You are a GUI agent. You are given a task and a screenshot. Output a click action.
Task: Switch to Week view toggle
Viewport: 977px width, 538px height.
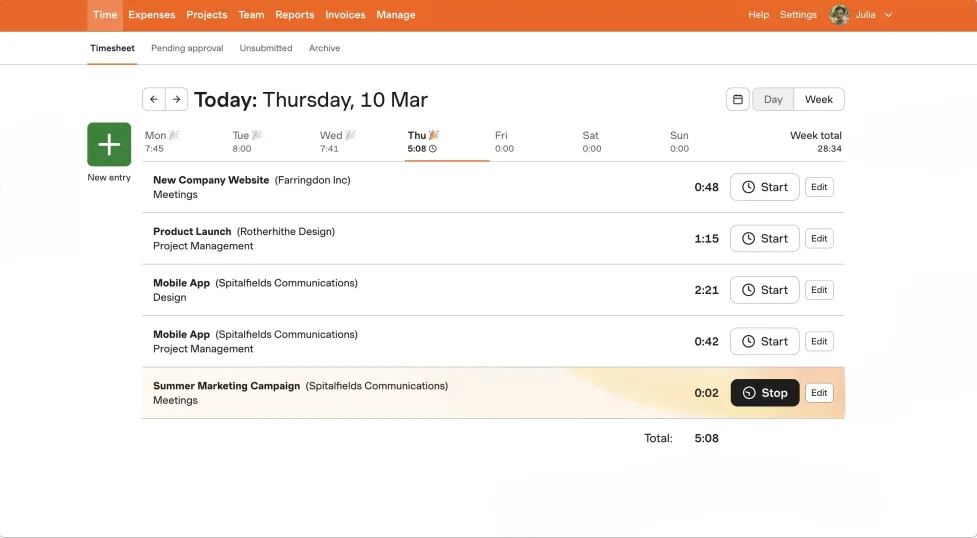[819, 99]
